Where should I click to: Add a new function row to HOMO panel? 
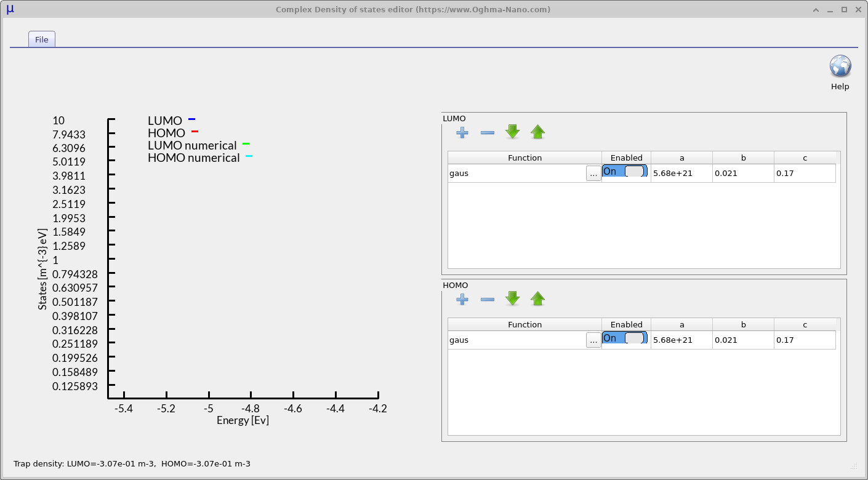(x=462, y=298)
